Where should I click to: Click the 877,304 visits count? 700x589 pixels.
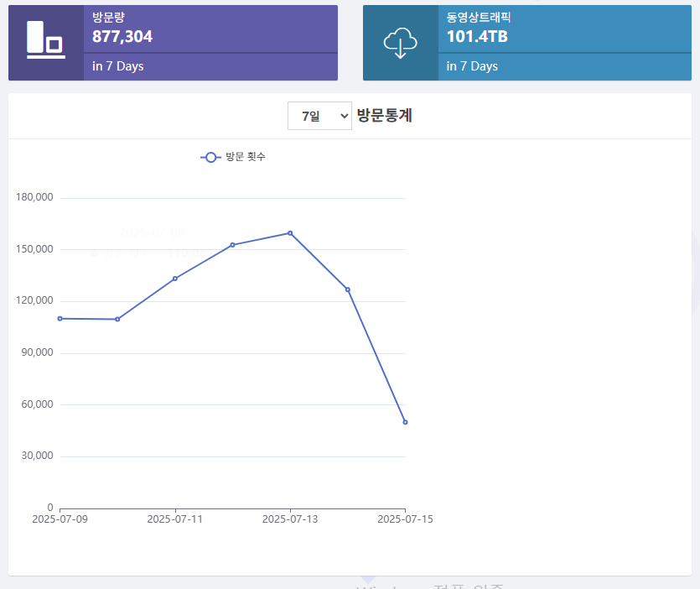coord(122,36)
